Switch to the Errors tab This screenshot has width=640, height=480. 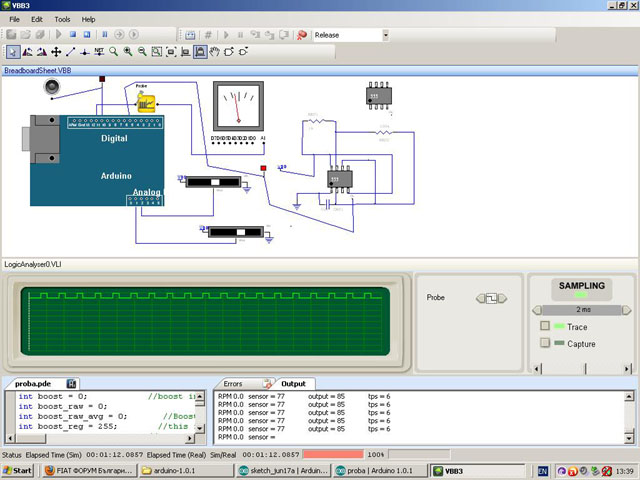pos(232,383)
